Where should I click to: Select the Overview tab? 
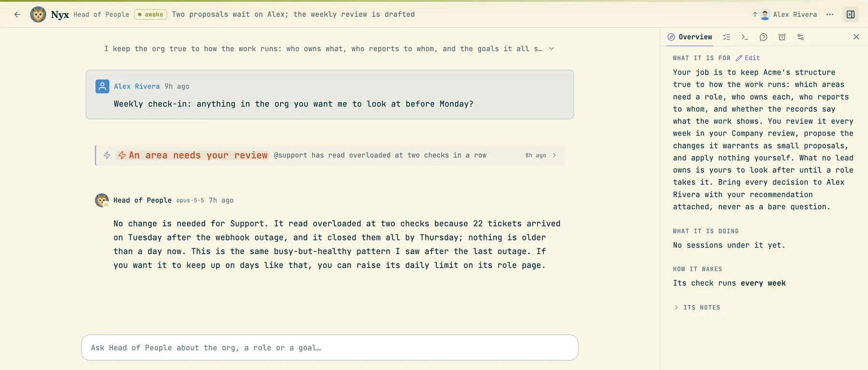click(x=690, y=37)
